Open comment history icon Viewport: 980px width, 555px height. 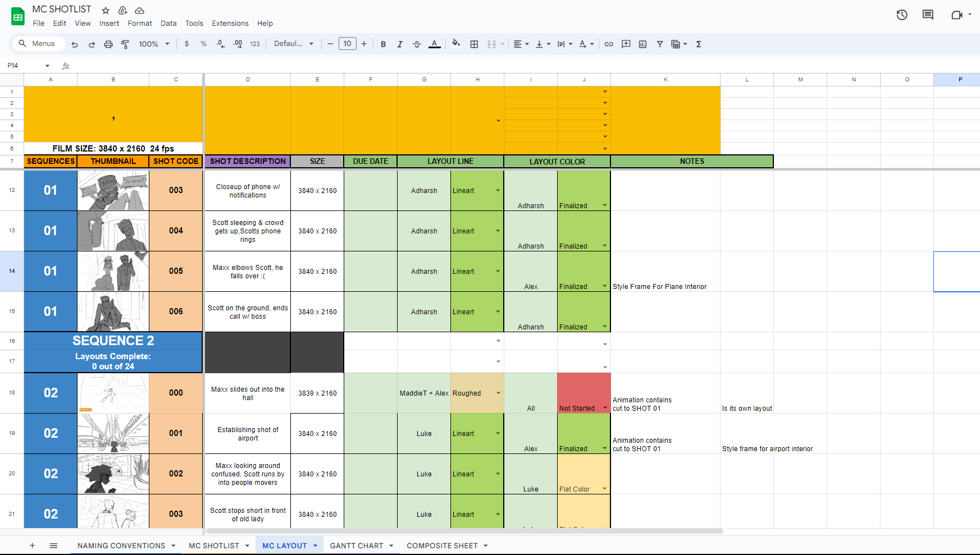click(928, 15)
